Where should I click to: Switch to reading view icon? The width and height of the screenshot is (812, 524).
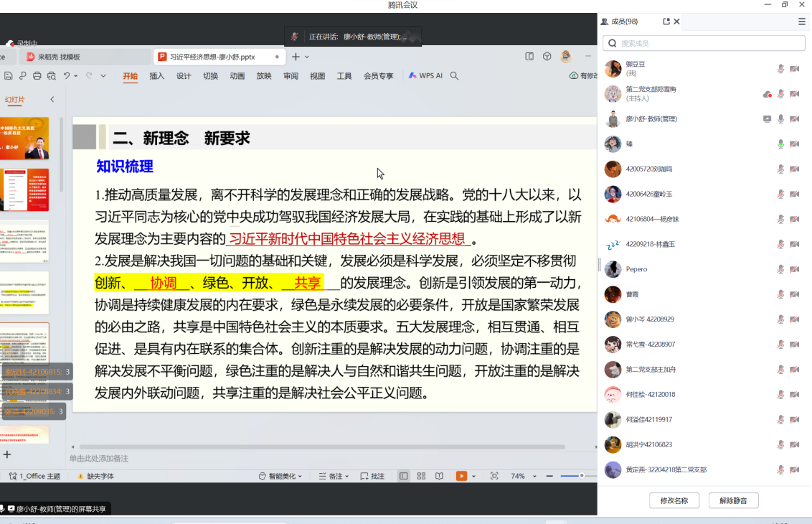439,476
